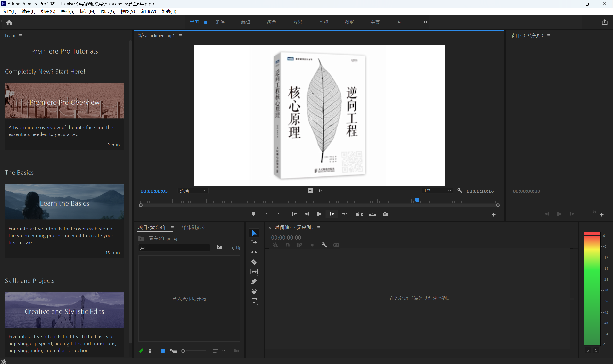Click the Drag Audio Only waveform icon
The width and height of the screenshot is (613, 364).
320,191
